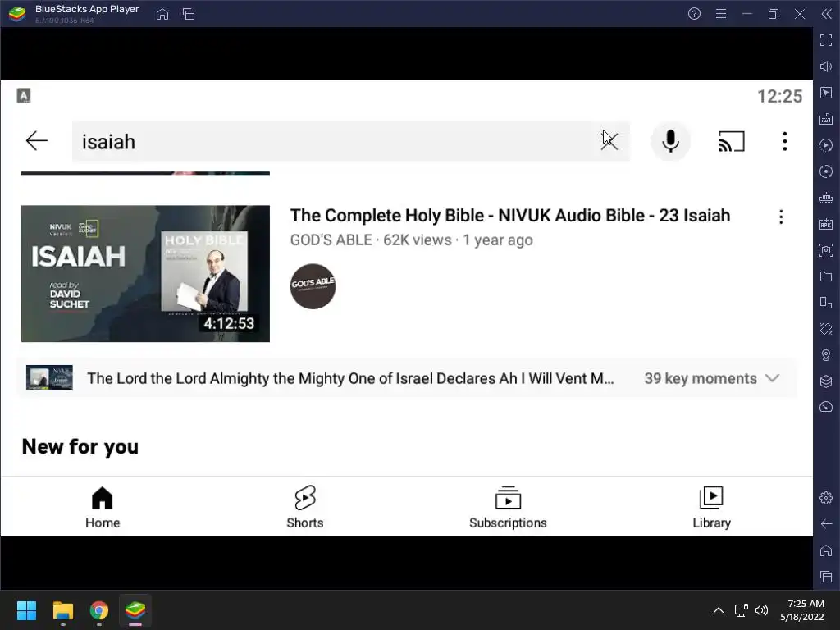840x630 pixels.
Task: Open BlueStacks macro manager icon
Action: coord(826,198)
